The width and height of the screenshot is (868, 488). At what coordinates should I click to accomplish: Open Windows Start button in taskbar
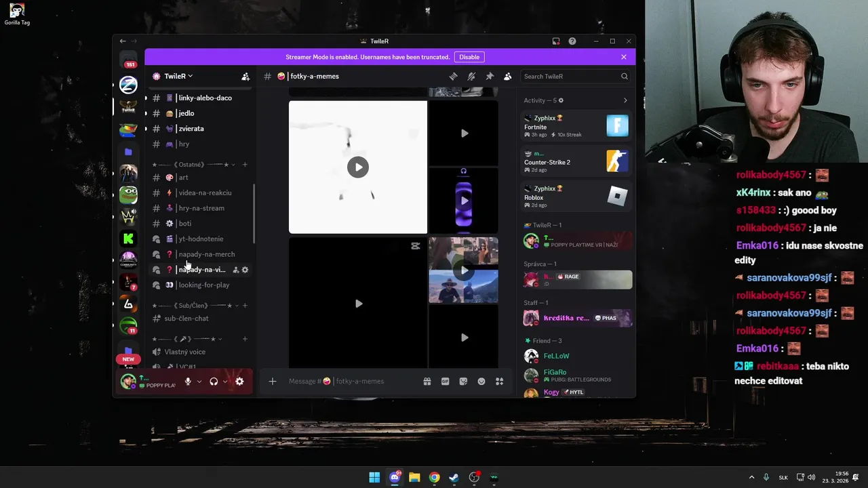point(374,477)
